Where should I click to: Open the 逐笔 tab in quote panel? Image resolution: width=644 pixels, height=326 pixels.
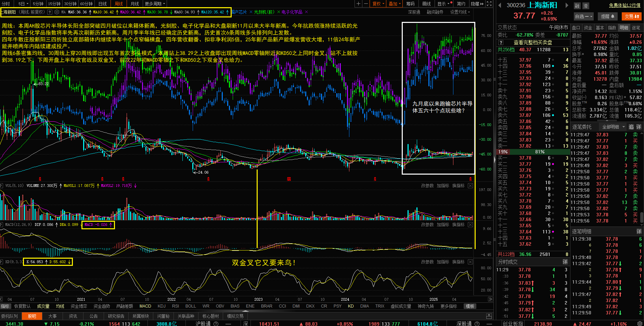[x=636, y=28]
